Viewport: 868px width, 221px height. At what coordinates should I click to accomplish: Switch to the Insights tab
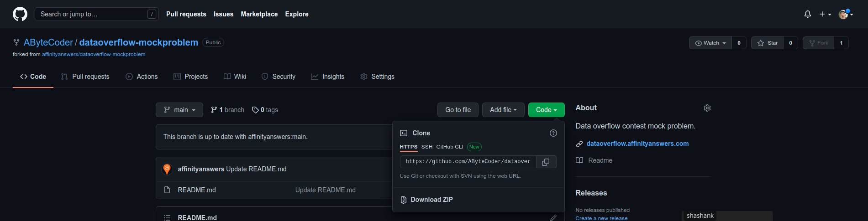point(328,77)
